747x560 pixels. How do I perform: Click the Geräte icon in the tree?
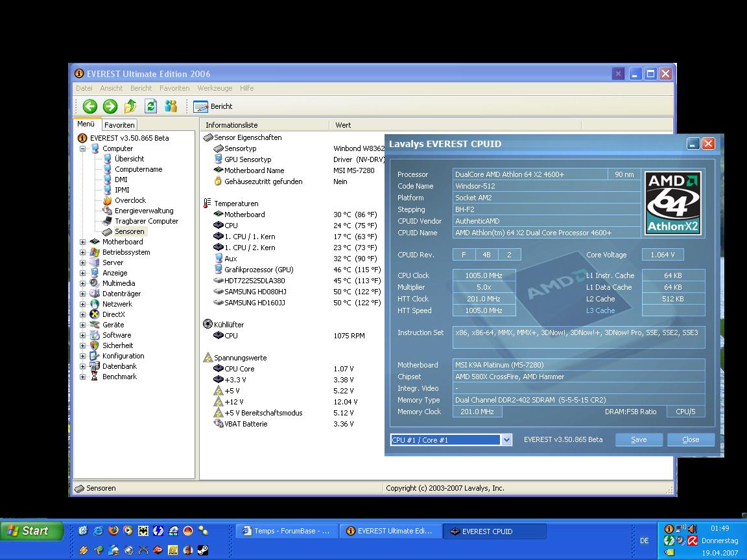point(95,325)
